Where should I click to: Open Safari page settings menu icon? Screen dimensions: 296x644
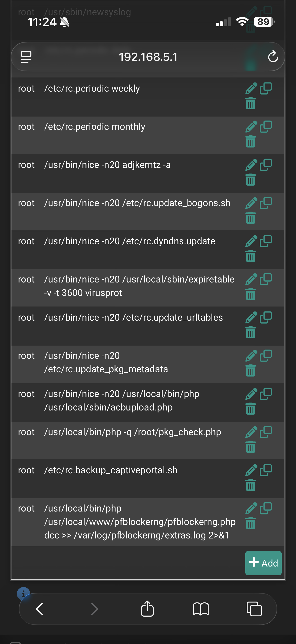tap(26, 57)
